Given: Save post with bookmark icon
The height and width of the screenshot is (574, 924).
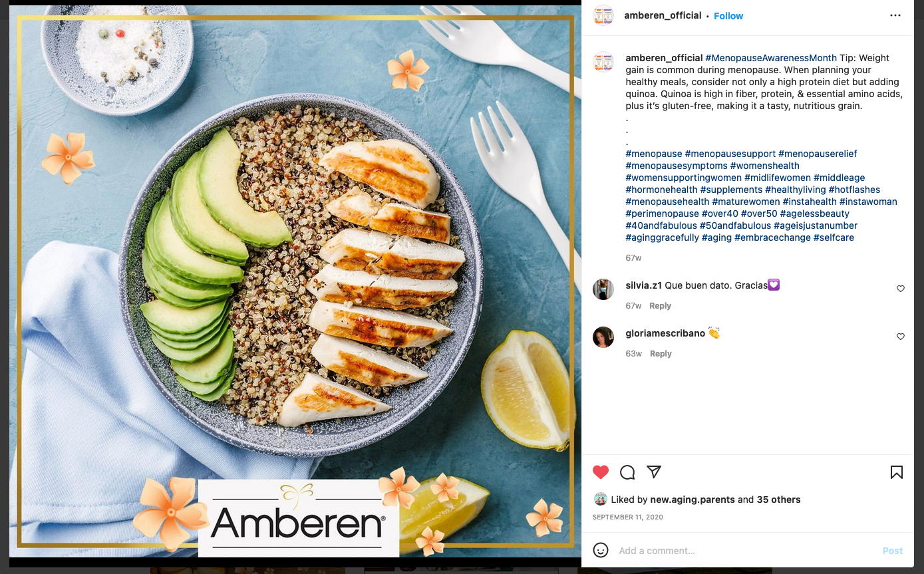Looking at the screenshot, I should click(897, 472).
